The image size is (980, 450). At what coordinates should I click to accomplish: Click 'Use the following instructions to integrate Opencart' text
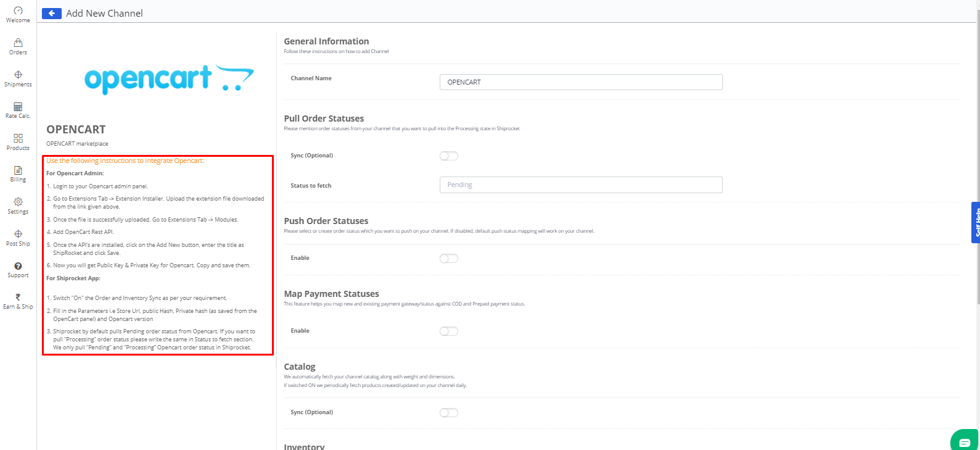(125, 160)
